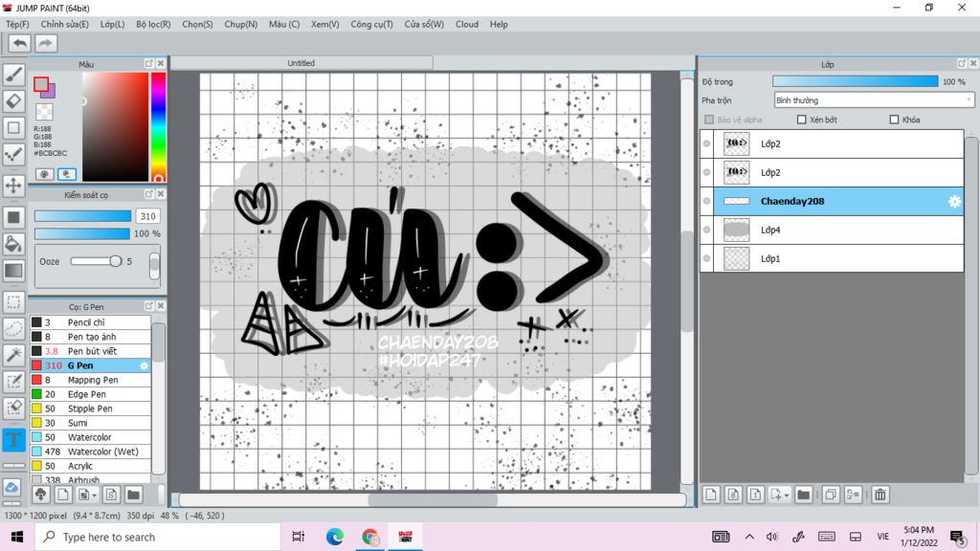Open the Công cụ(T) menu
Image resolution: width=980 pixels, height=551 pixels.
pyautogui.click(x=371, y=24)
